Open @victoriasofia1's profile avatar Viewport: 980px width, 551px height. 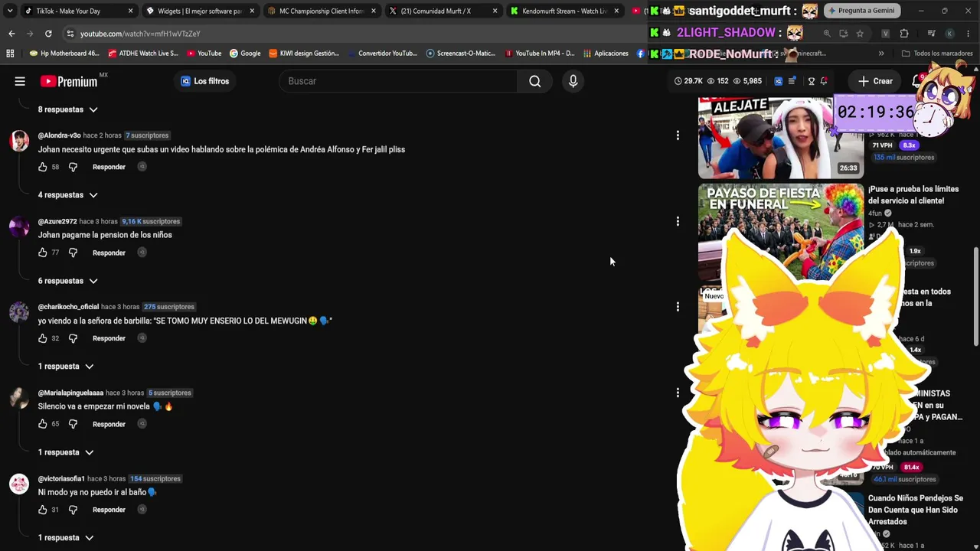click(x=19, y=484)
